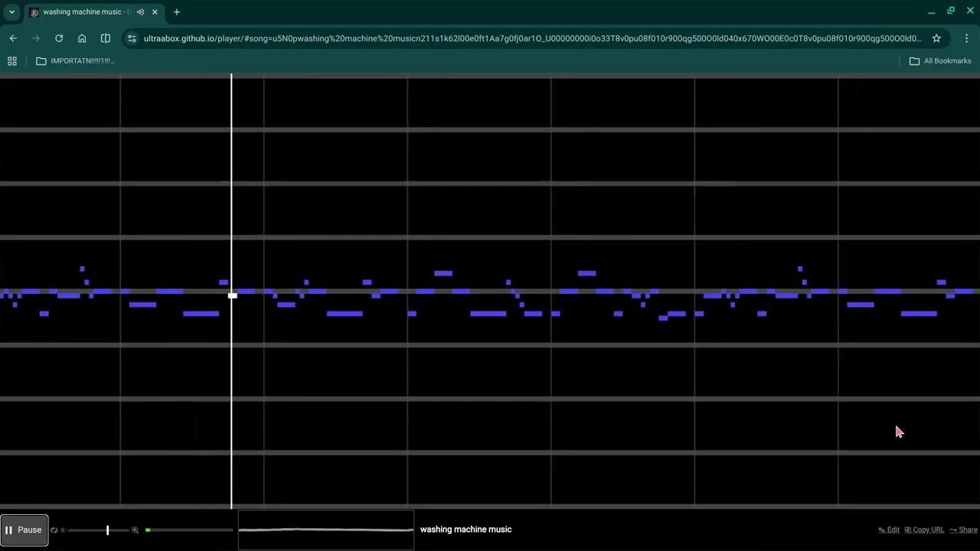
Task: Open the apps grid in bookmarks bar
Action: click(12, 61)
